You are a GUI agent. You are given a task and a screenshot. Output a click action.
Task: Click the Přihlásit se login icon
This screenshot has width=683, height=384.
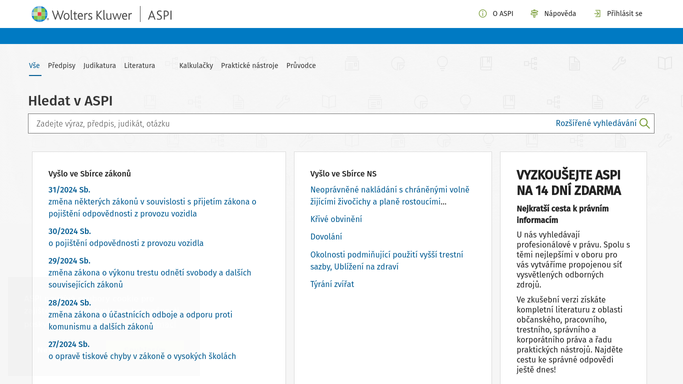tap(597, 14)
